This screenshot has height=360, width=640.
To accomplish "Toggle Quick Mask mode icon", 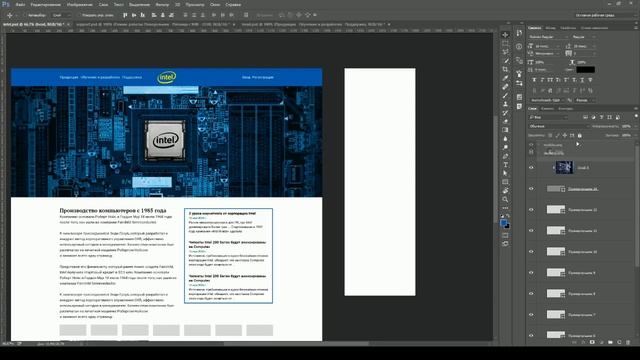I will (x=505, y=235).
